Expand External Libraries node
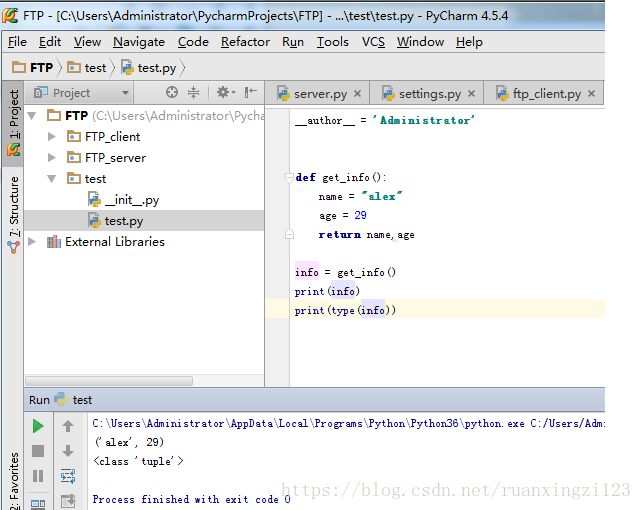Viewport: 642px width, 510px height. 32,241
